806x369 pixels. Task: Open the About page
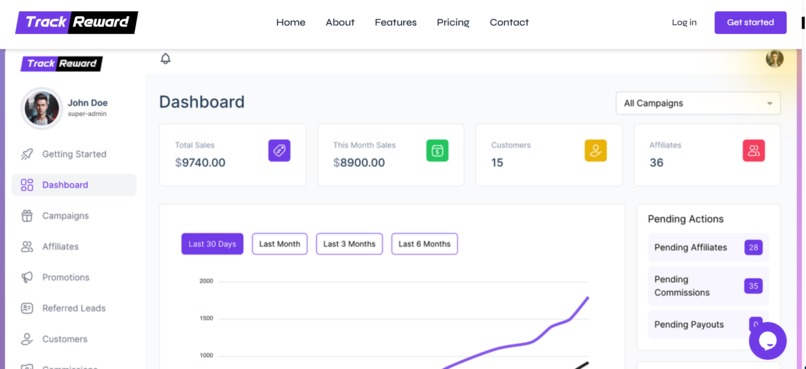(340, 22)
